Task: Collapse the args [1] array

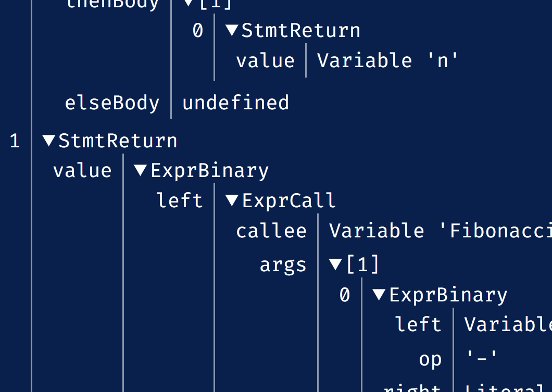Action: click(335, 264)
